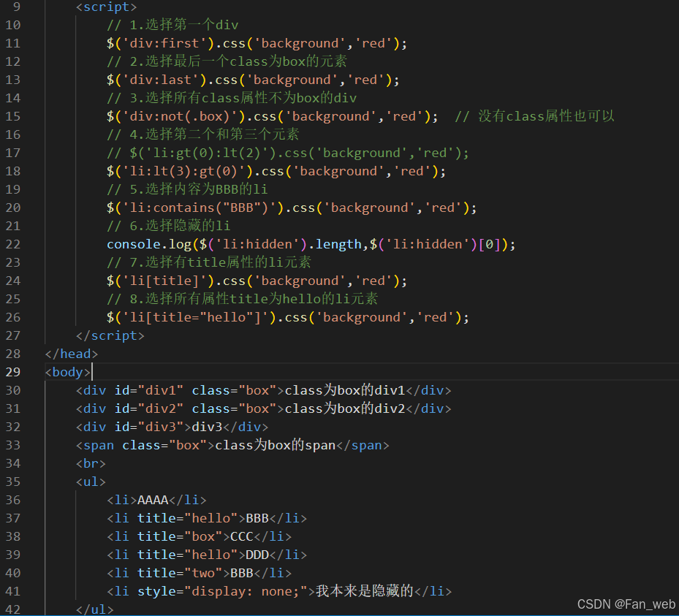679x616 pixels.
Task: Click comment 2.选择最后一个class为box的元素
Action: pyautogui.click(x=227, y=61)
